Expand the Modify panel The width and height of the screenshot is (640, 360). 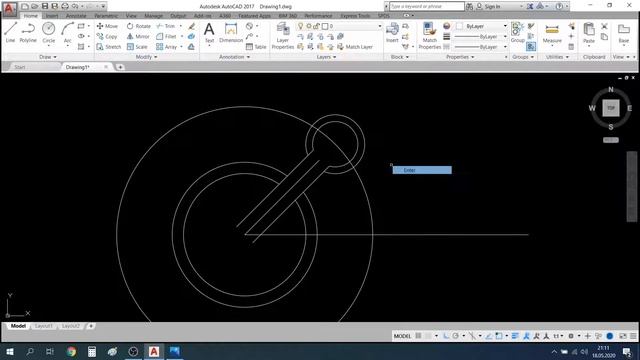[x=146, y=57]
